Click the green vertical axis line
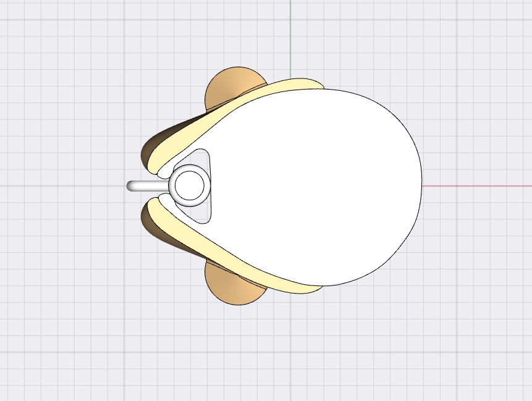Screen dimensions: 532x401 pos(290,37)
